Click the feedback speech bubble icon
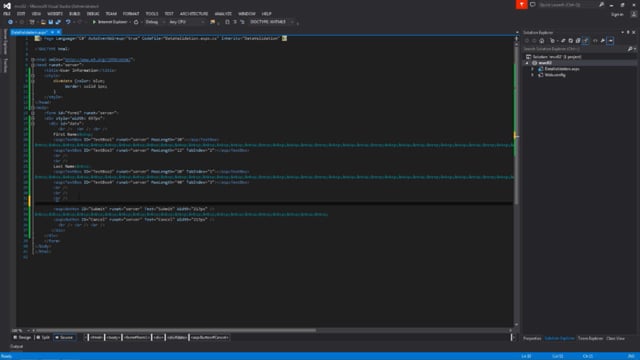Image resolution: width=640 pixels, height=360 pixels. pyautogui.click(x=533, y=4)
